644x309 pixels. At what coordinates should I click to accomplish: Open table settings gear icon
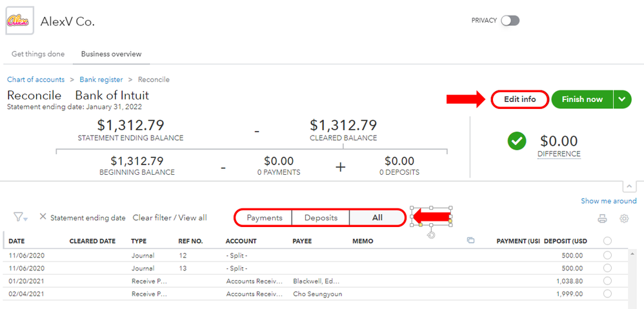coord(624,219)
